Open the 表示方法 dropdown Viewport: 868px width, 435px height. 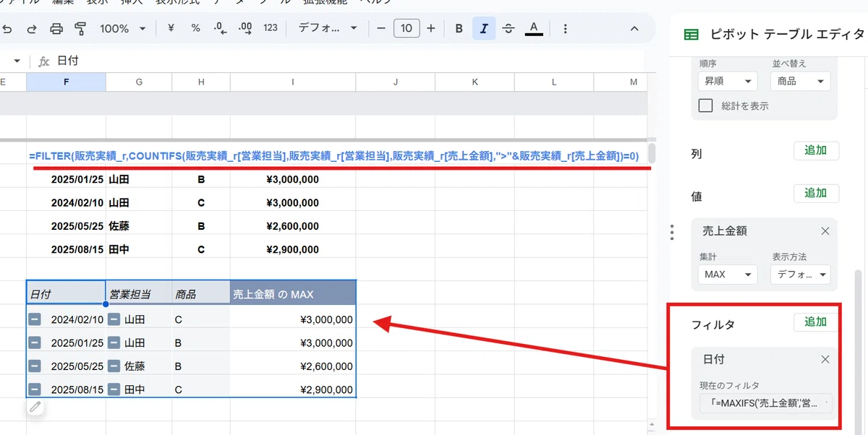pos(800,275)
